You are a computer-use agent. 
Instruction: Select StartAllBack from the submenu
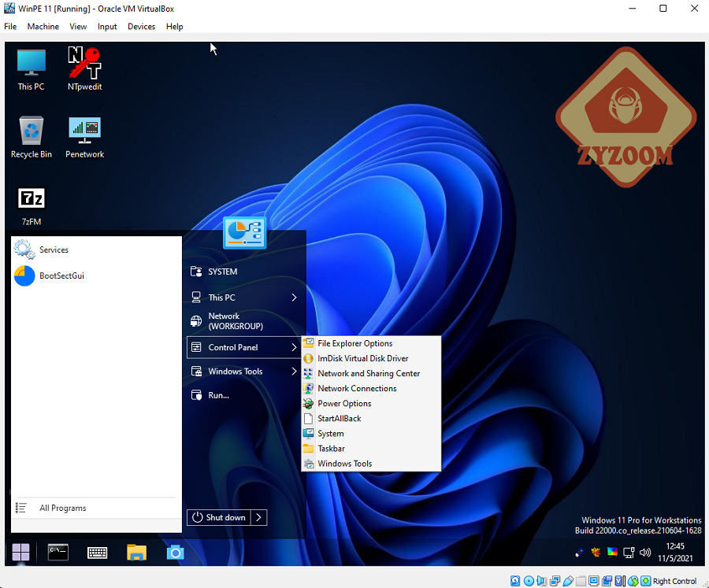click(x=371, y=419)
